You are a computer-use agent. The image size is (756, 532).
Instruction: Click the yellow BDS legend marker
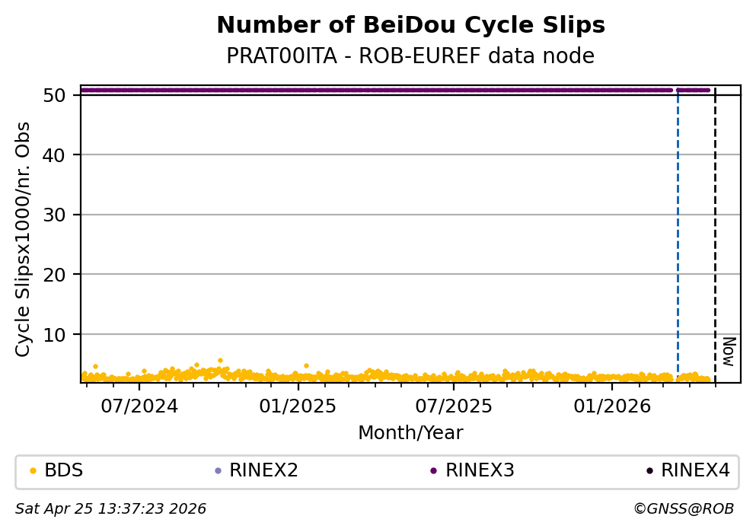33,471
